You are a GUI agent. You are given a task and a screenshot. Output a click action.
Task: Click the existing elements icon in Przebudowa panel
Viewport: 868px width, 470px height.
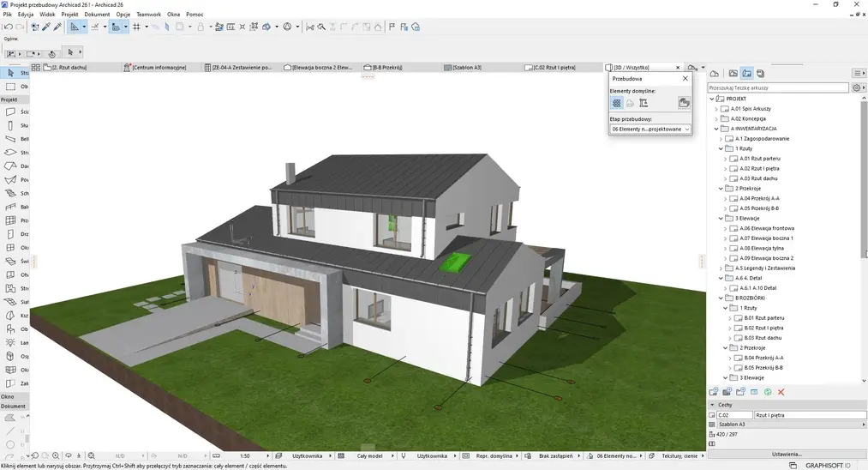tap(617, 103)
